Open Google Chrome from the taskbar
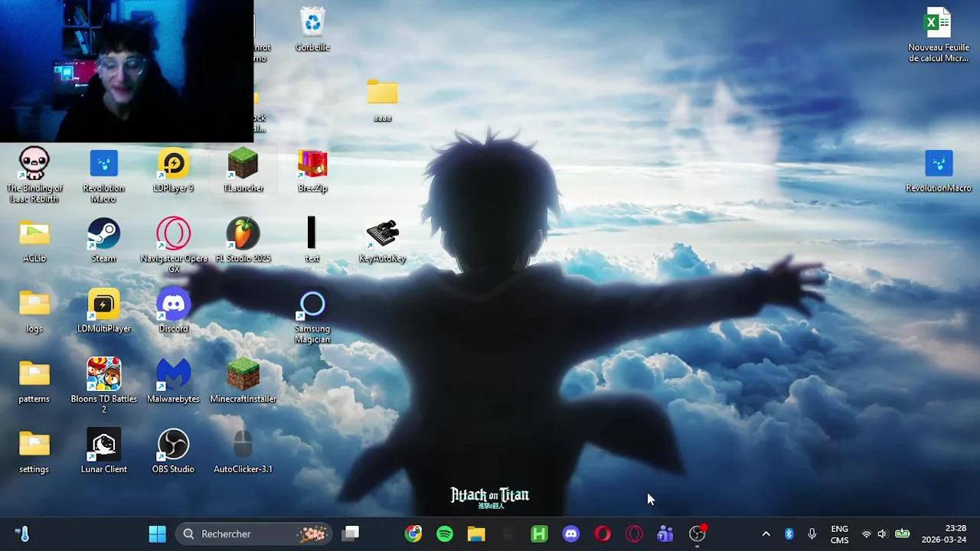The height and width of the screenshot is (551, 980). tap(413, 534)
